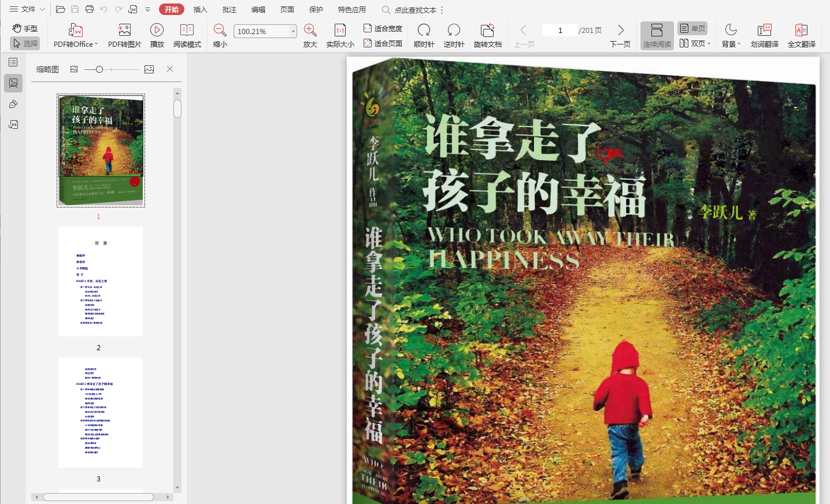
Task: Click the PDF转Office conversion icon
Action: click(76, 31)
